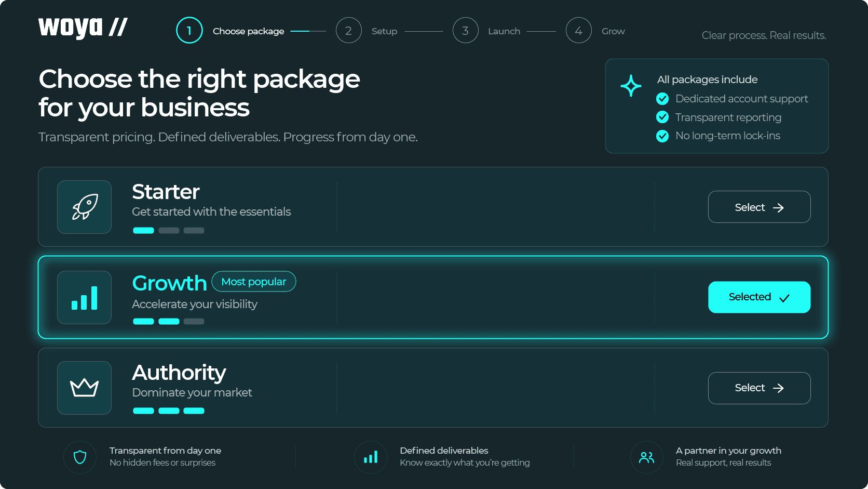The image size is (868, 489).
Task: Click the shield icon near Transparent from day one
Action: pos(80,457)
